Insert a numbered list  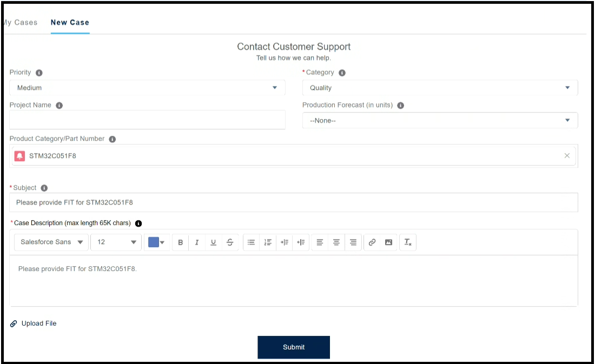pos(268,242)
